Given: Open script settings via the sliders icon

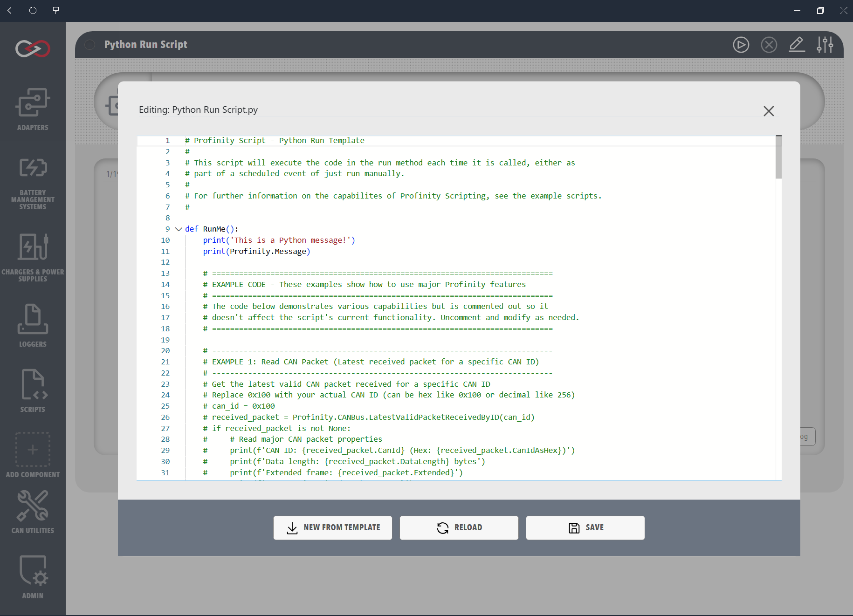Looking at the screenshot, I should (825, 45).
